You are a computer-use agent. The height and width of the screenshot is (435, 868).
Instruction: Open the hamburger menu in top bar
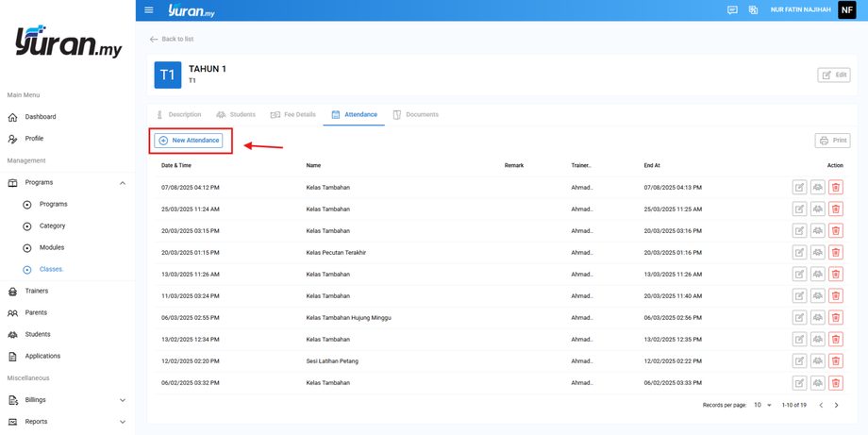tap(149, 10)
